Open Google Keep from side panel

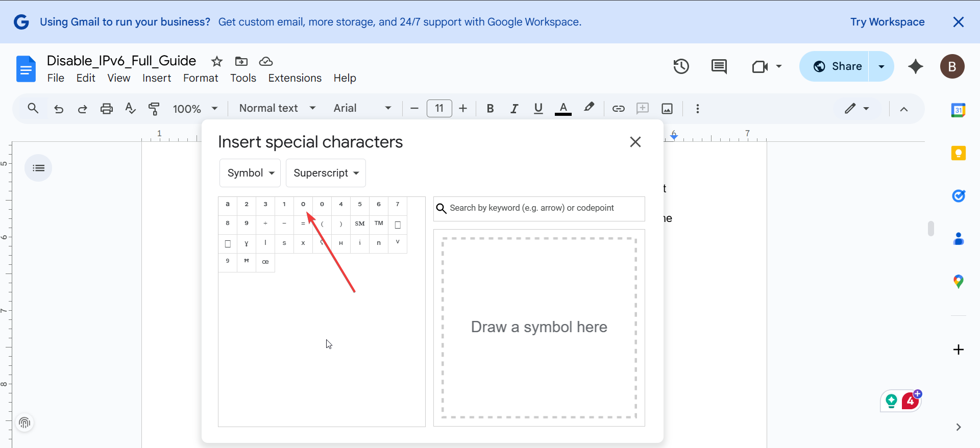958,153
